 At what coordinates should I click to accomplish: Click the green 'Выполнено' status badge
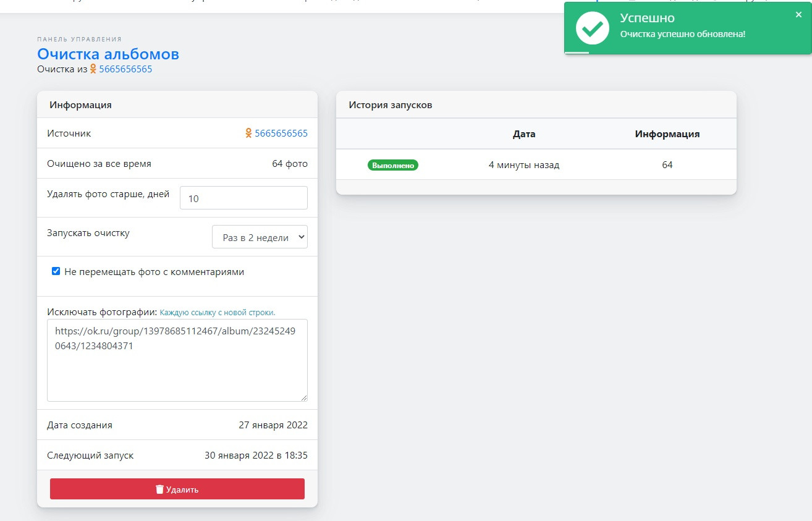click(x=393, y=165)
